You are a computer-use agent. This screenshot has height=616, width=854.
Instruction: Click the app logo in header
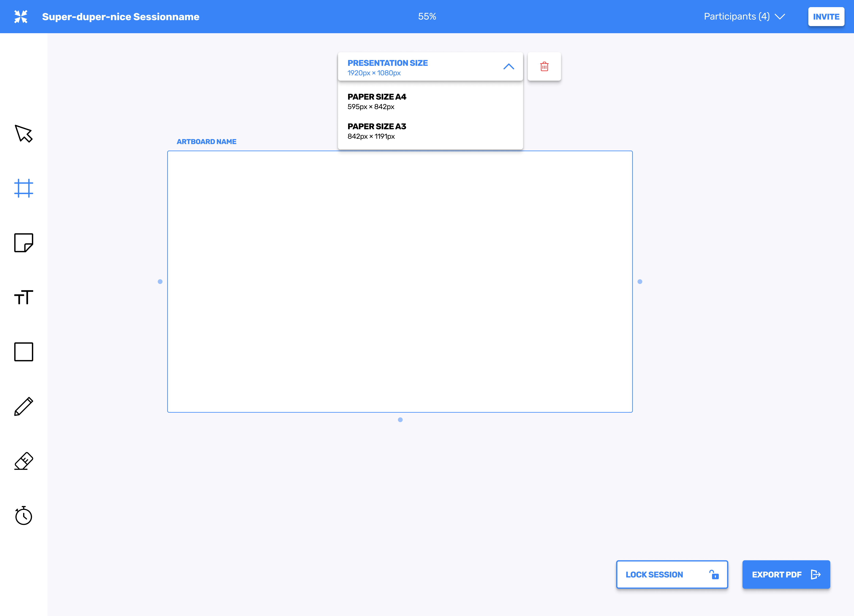[21, 17]
